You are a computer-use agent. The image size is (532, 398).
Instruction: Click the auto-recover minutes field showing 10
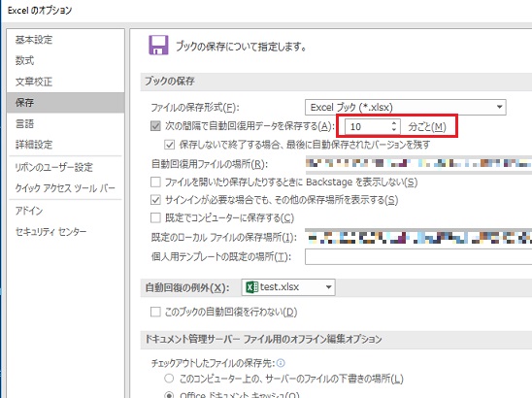coord(368,126)
